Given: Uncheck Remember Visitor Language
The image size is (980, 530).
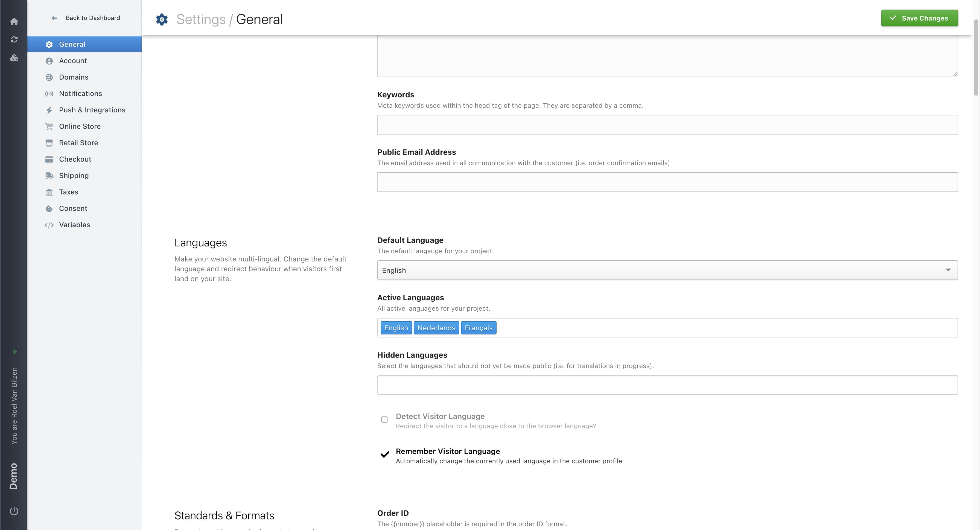Looking at the screenshot, I should tap(385, 454).
